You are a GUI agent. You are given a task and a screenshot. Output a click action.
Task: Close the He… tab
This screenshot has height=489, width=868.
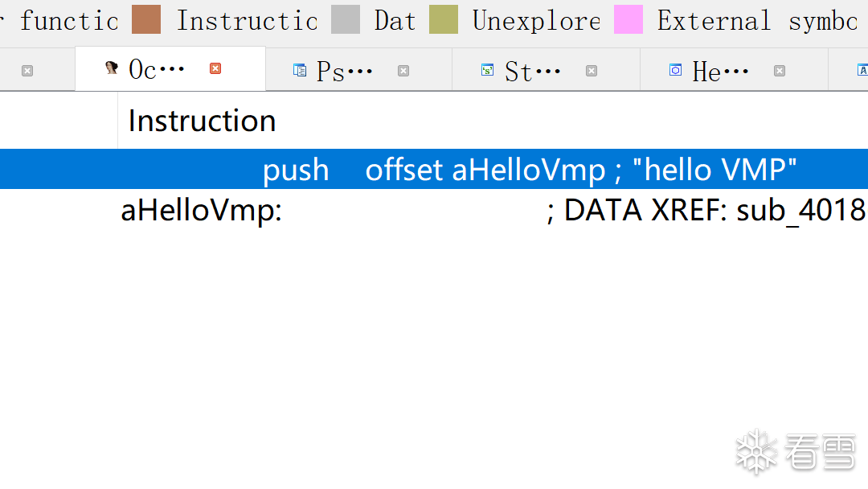[780, 71]
